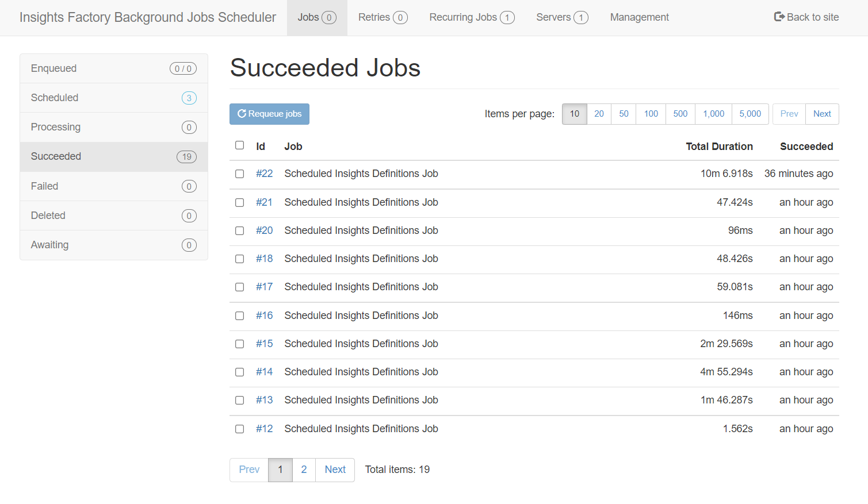Set items per page to 5,000
This screenshot has height=504, width=868.
point(750,114)
